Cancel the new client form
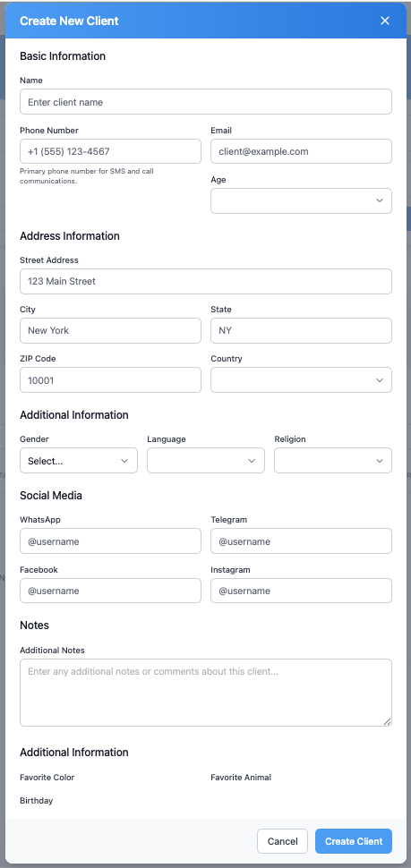The image size is (411, 868). tap(282, 841)
